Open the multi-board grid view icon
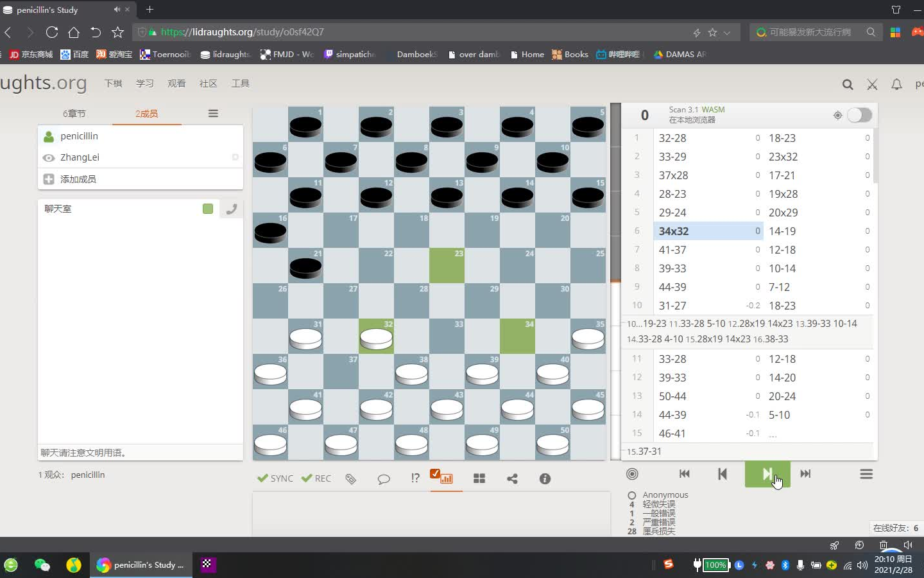The height and width of the screenshot is (578, 924). click(479, 479)
